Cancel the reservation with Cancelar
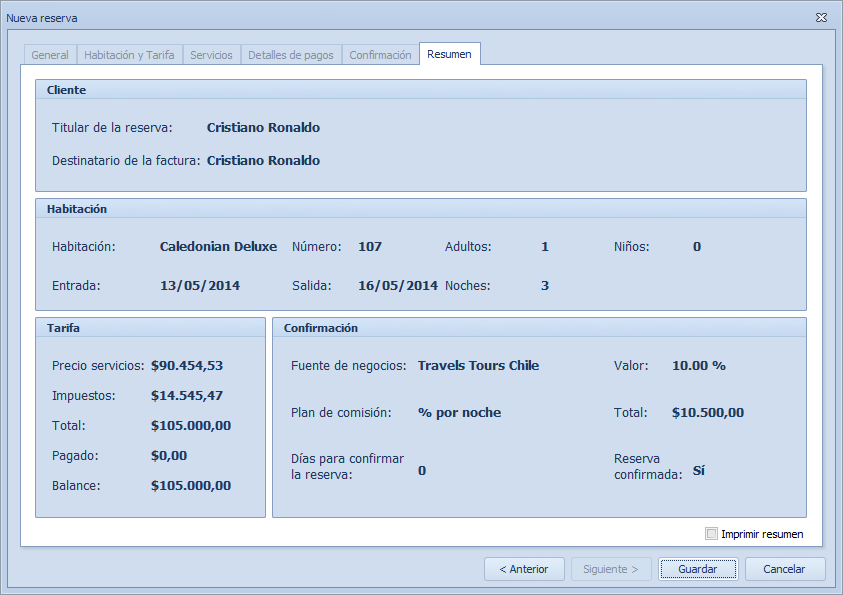 coord(784,569)
